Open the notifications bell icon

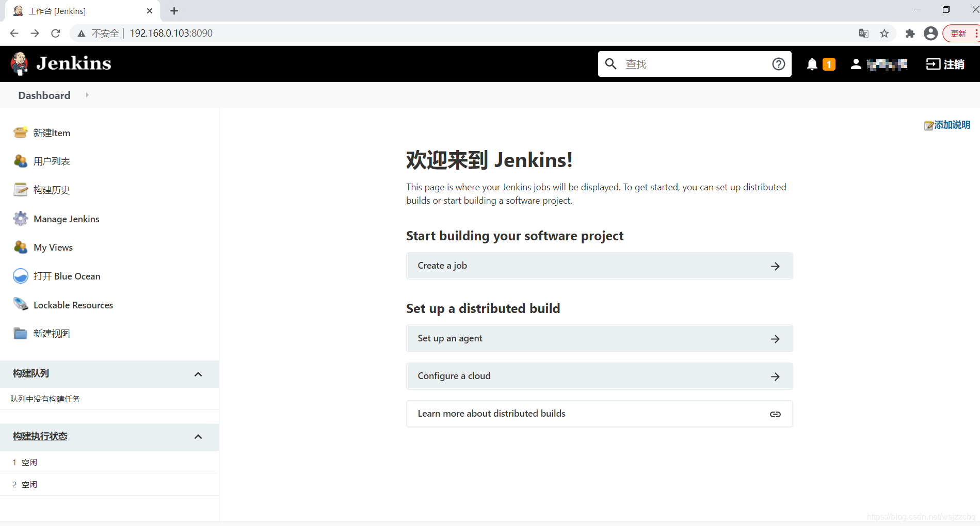pos(812,64)
